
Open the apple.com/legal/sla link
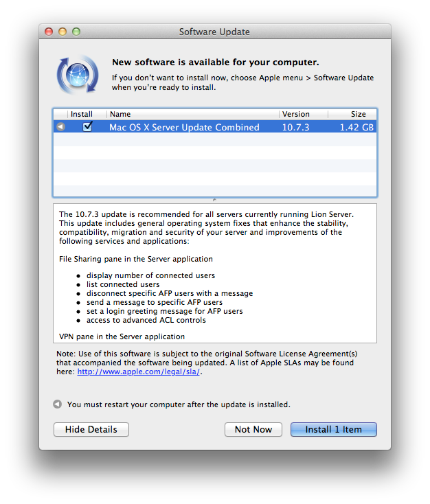[x=138, y=371]
